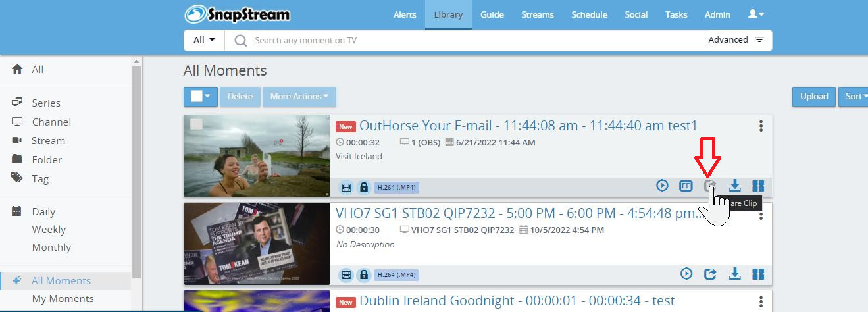Image resolution: width=868 pixels, height=312 pixels.
Task: Click the H.264 (.MP4) badge on OutHorse row
Action: (x=397, y=187)
